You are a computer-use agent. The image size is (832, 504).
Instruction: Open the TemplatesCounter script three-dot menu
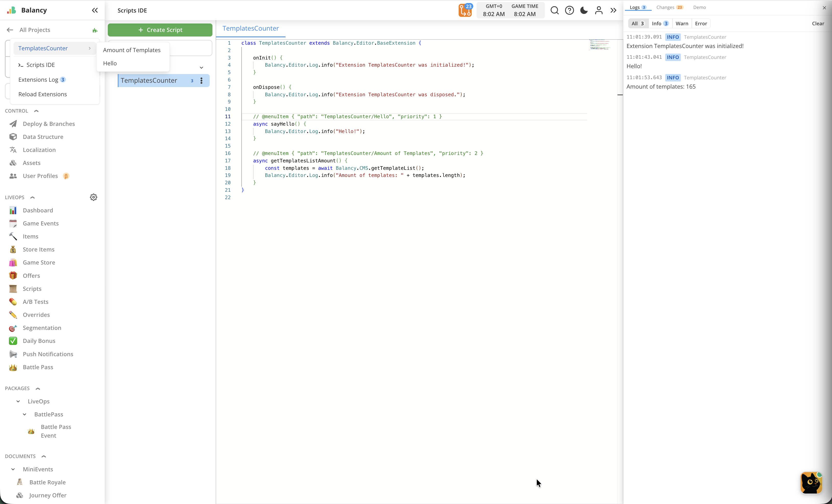pyautogui.click(x=201, y=81)
